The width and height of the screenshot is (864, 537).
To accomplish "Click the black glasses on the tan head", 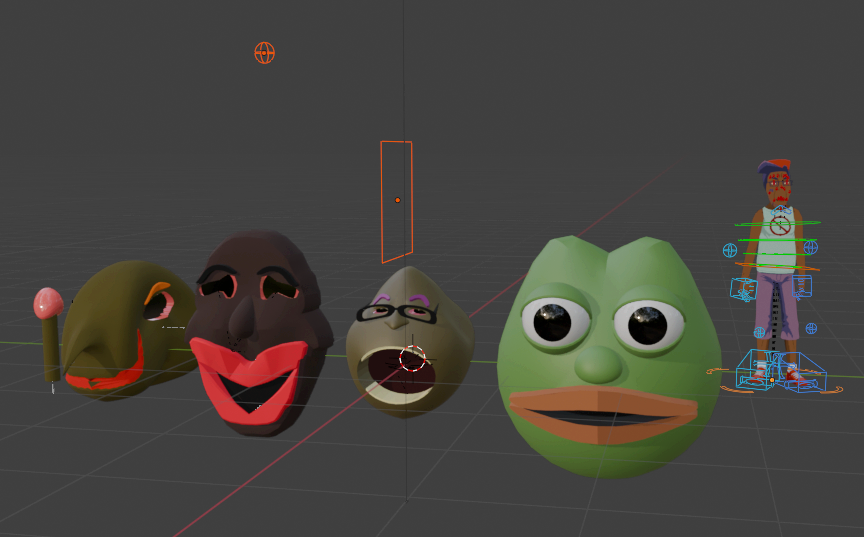I will [x=397, y=313].
